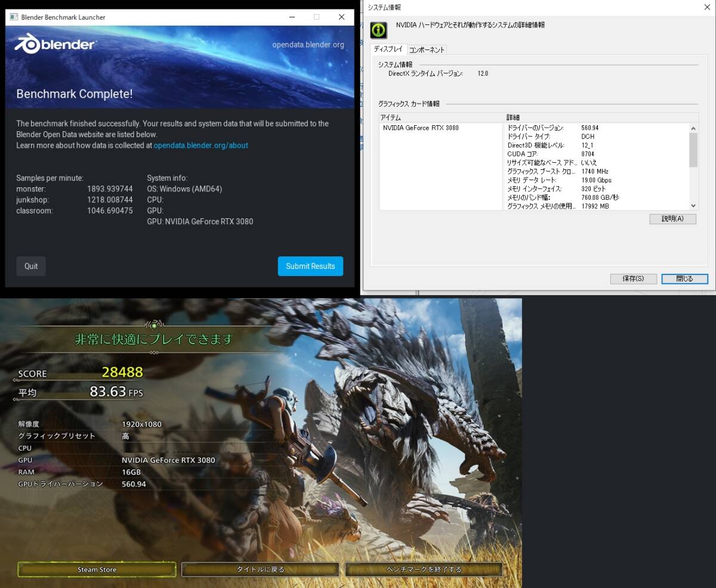Click the Blender logo in the benchmark banner
Screen dimensions: 716x588
coord(55,44)
